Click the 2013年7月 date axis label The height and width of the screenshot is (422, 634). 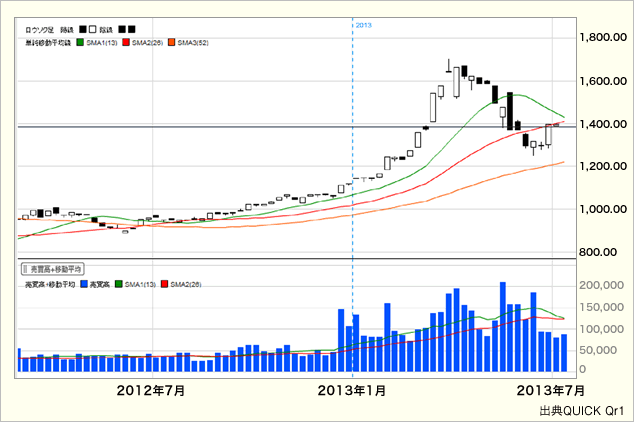point(550,390)
